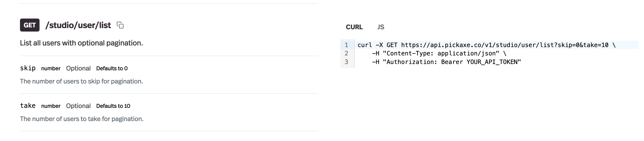
Task: Click the skip parameter name
Action: point(28,68)
